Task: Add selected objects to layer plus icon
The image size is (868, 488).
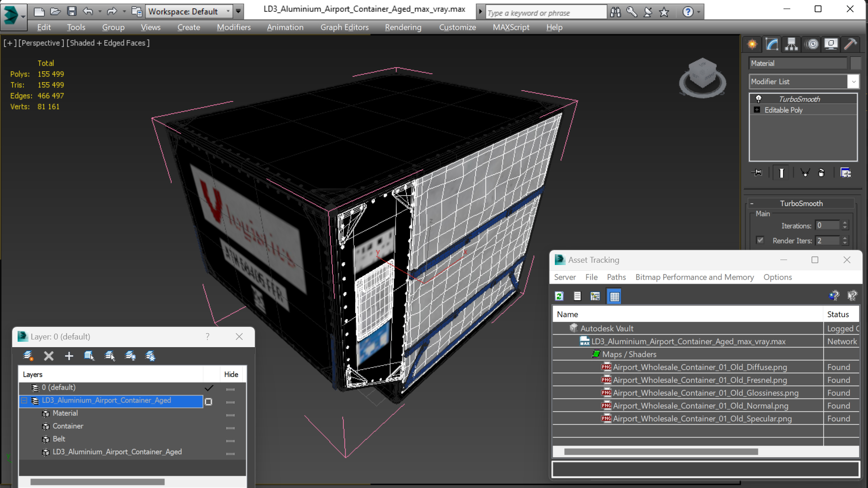Action: point(69,356)
